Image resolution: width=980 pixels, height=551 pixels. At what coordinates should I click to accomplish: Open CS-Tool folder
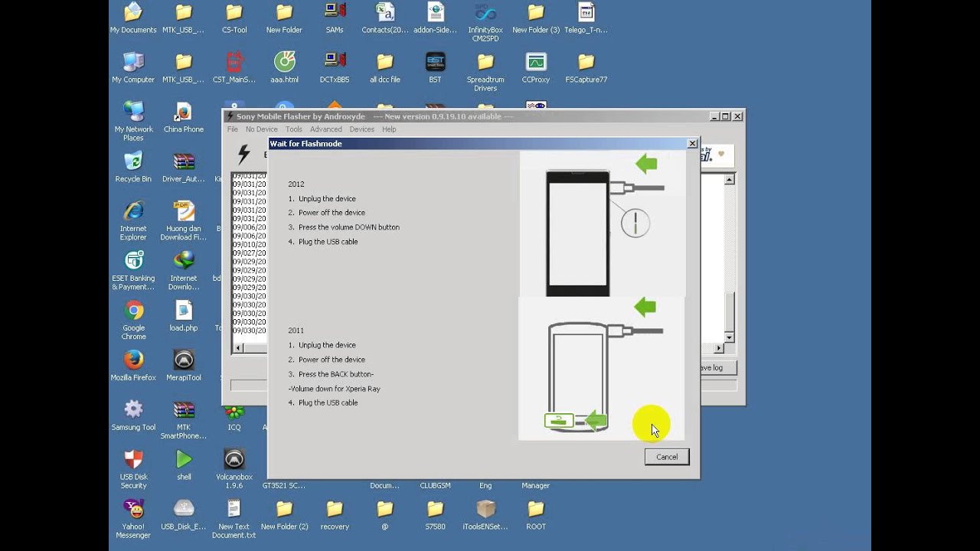click(x=234, y=18)
